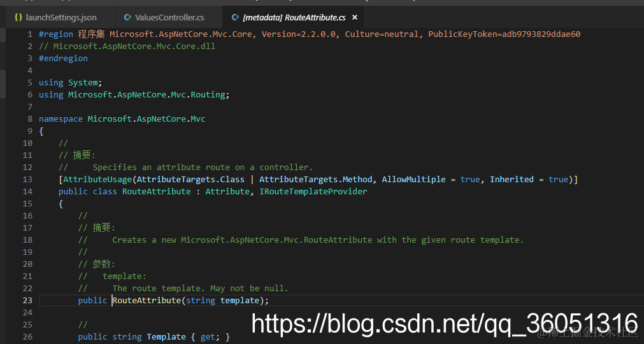Click the '#endregion' directive
The height and width of the screenshot is (344, 644).
tap(63, 59)
